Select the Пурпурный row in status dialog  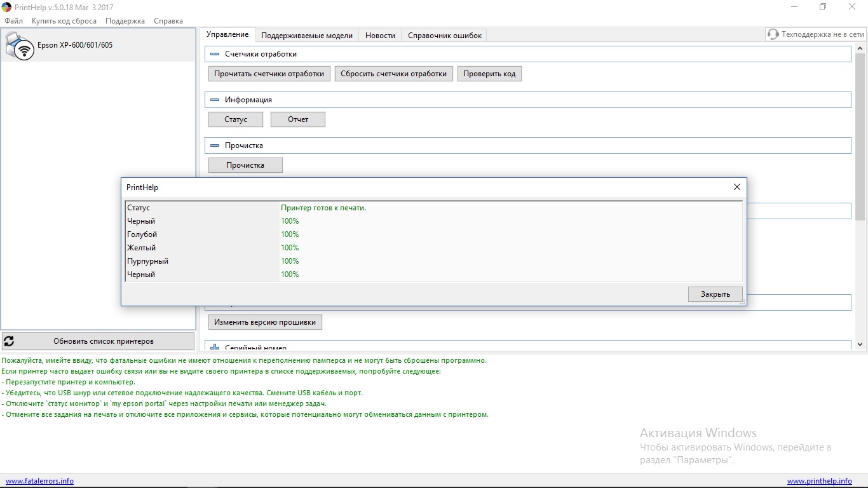coord(433,261)
